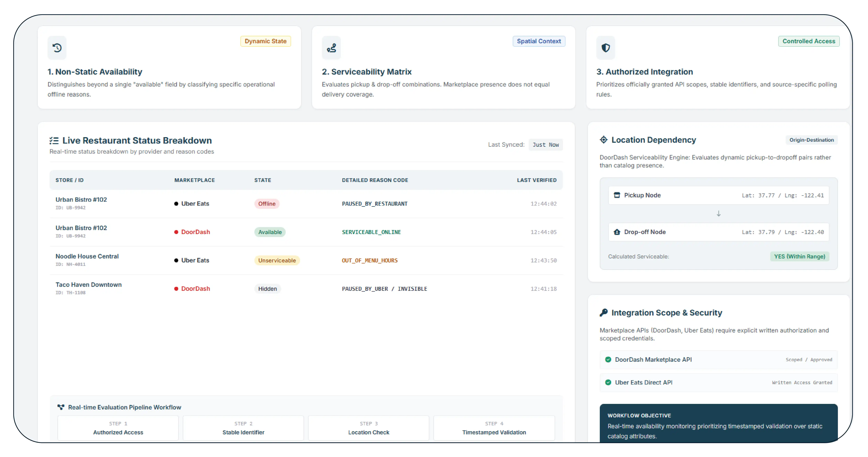The width and height of the screenshot is (868, 457).
Task: Click the Controlled Access badge
Action: pos(809,41)
